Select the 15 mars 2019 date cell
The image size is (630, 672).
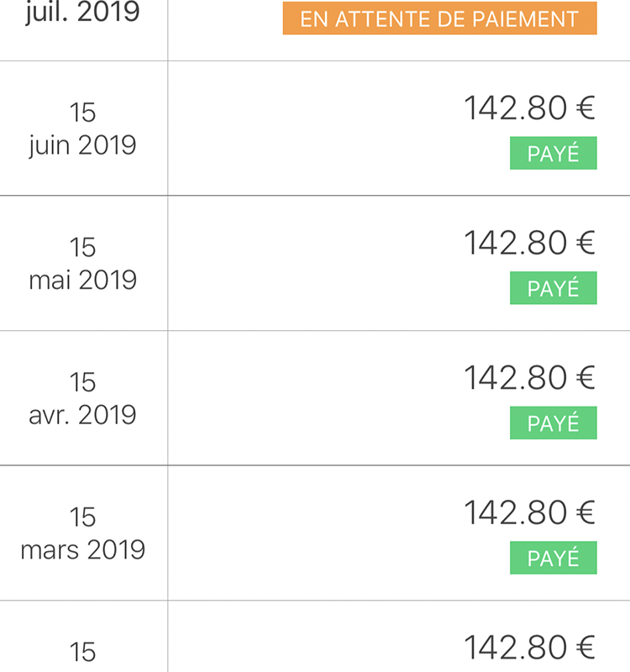click(82, 533)
